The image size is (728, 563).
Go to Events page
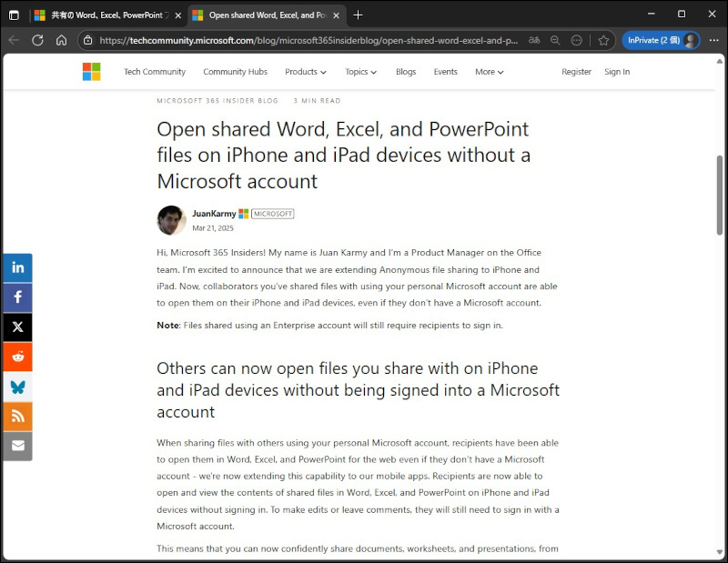pos(445,72)
